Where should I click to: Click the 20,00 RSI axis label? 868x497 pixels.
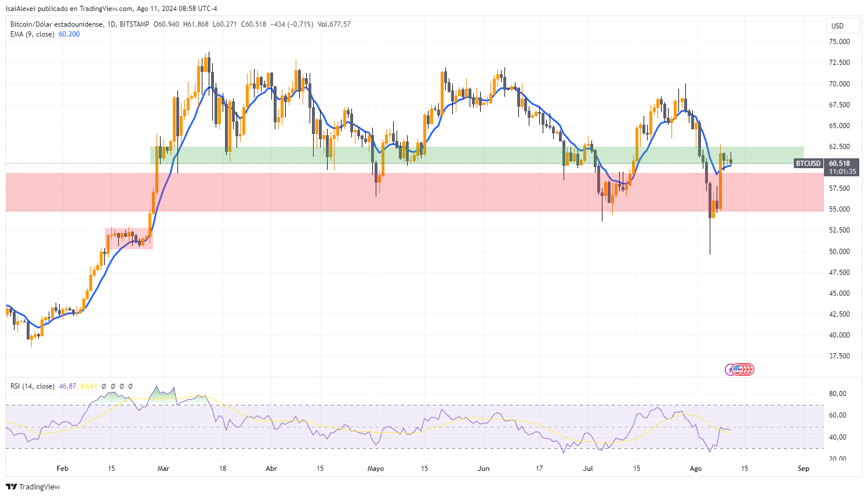(x=838, y=459)
